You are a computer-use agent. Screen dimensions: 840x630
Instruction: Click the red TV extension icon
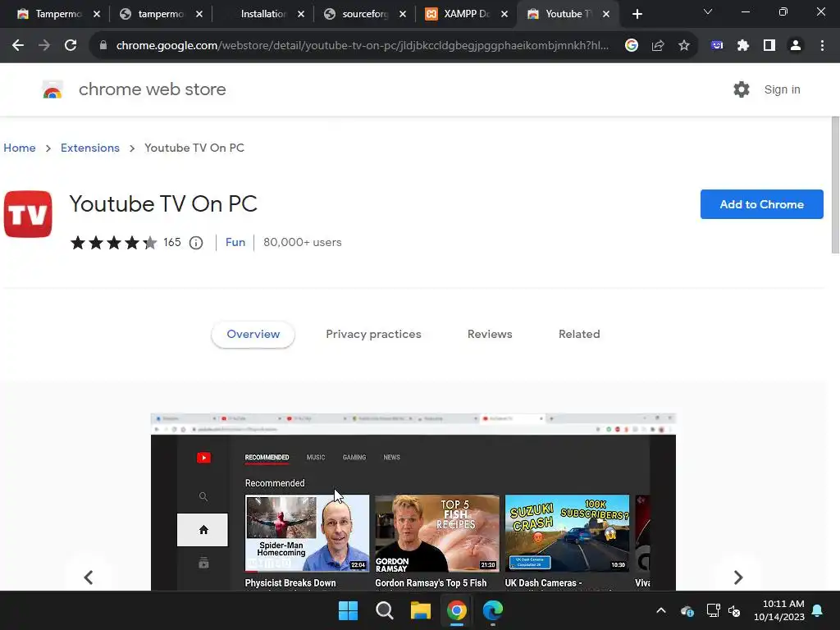point(28,214)
